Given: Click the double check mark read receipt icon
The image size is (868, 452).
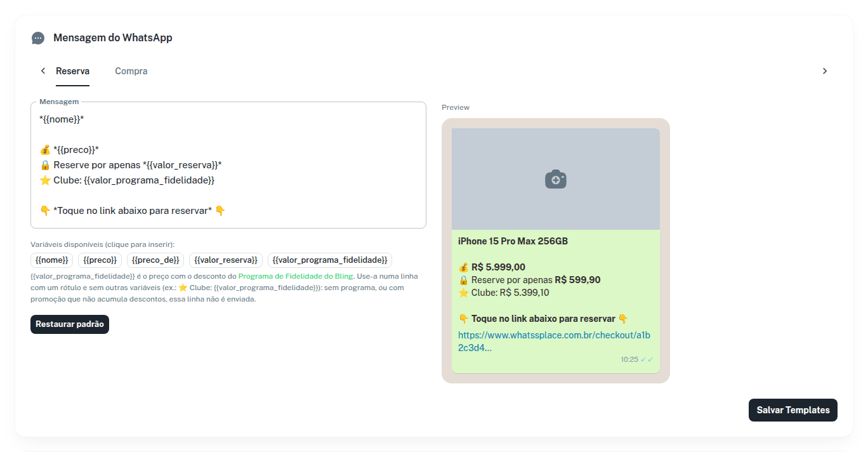Looking at the screenshot, I should (x=647, y=359).
